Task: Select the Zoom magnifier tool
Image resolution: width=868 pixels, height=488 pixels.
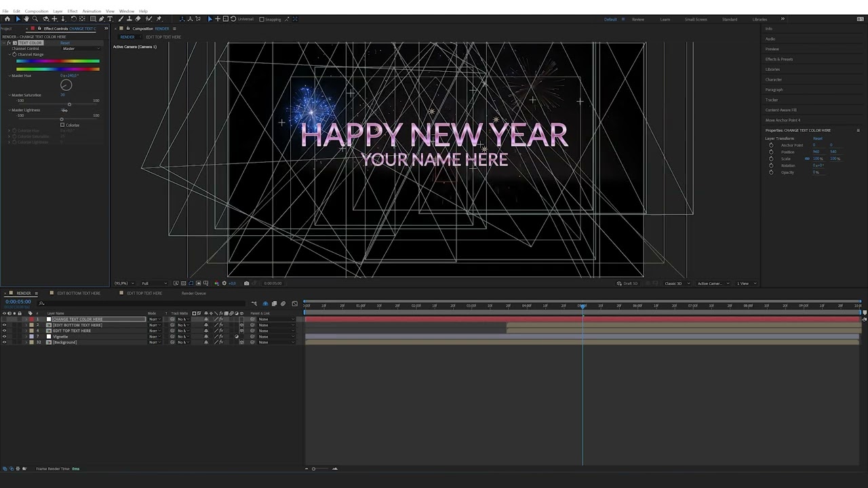Action: (x=35, y=19)
